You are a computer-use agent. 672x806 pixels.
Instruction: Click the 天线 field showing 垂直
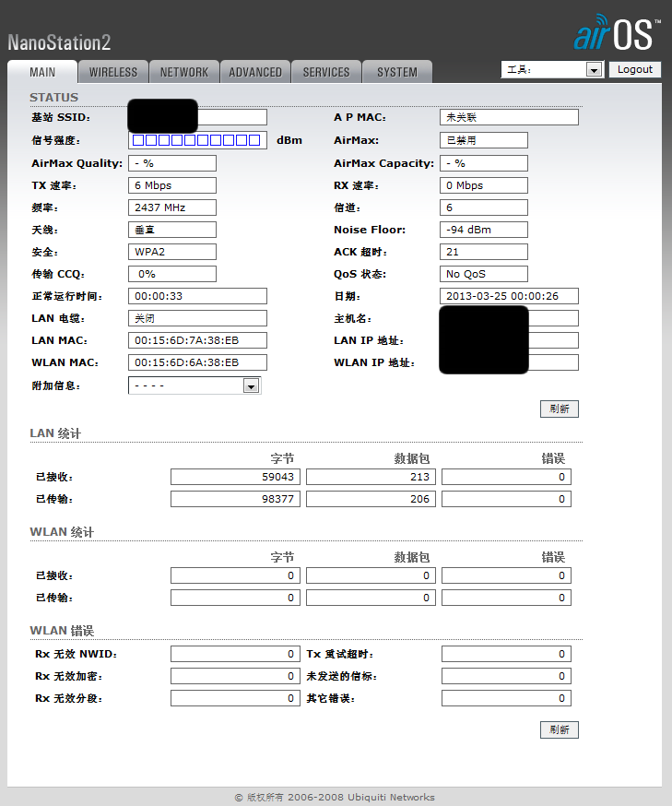click(172, 230)
